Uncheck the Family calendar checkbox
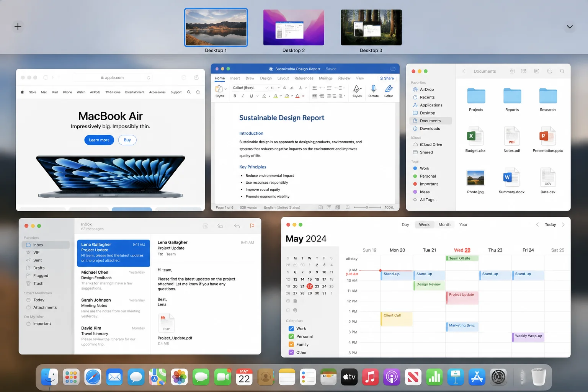This screenshot has width=588, height=392. tap(291, 345)
